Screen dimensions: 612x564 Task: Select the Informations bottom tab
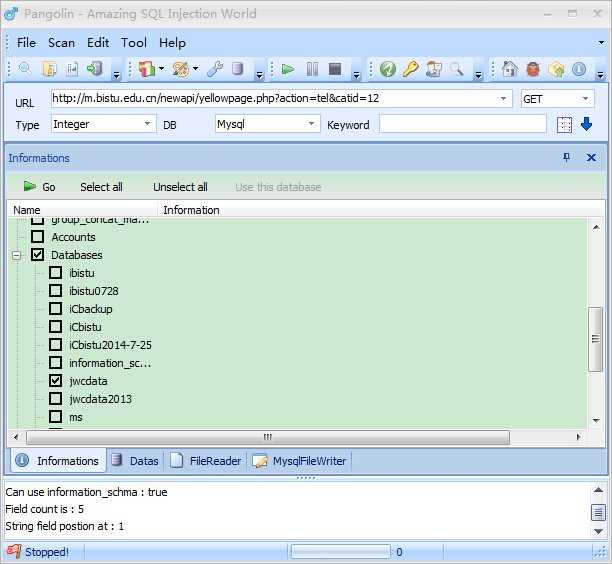click(x=59, y=461)
